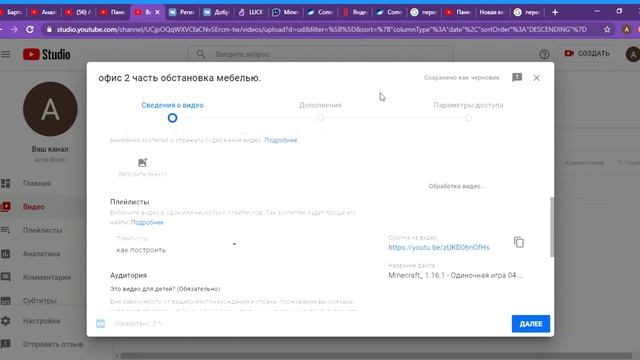Screen dimensions: 640x360
Task: Click the Плейлисты sidebar icon
Action: (x=6, y=230)
